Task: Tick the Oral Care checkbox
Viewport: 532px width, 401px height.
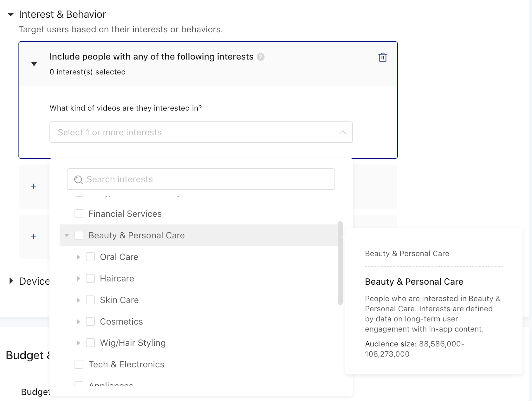Action: [x=90, y=257]
